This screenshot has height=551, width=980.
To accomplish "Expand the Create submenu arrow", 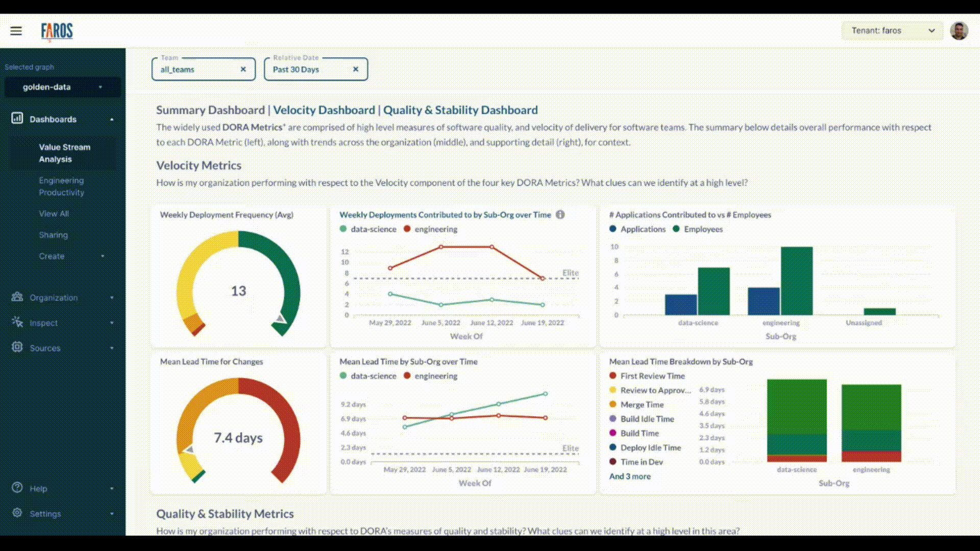I will tap(103, 256).
